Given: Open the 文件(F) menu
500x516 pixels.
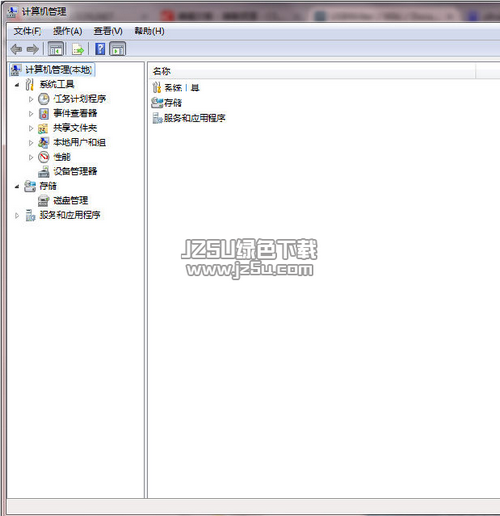Looking at the screenshot, I should click(x=27, y=31).
